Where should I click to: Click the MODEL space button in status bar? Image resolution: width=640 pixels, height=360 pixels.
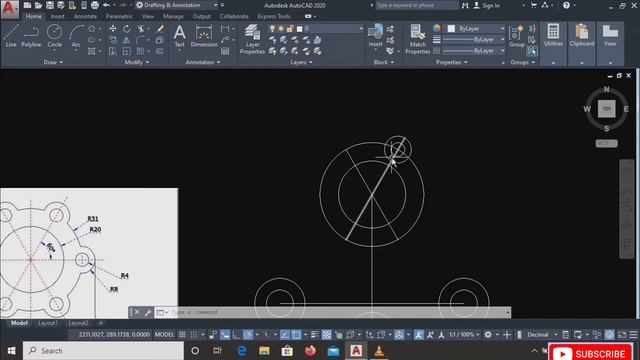(x=164, y=335)
